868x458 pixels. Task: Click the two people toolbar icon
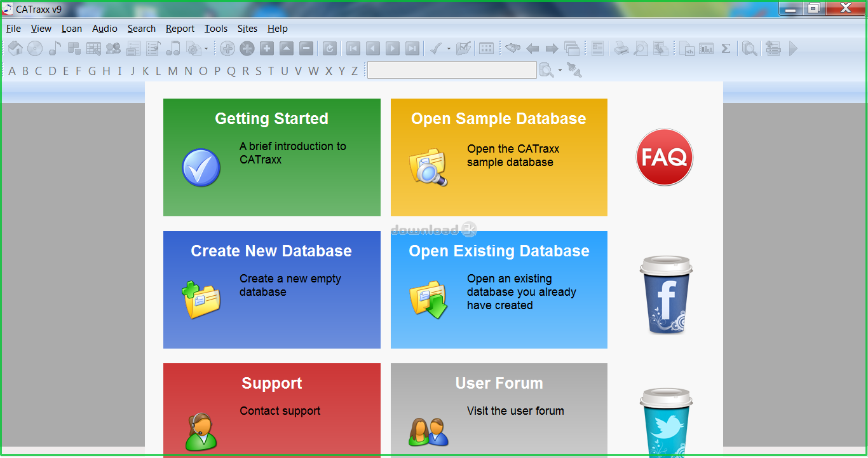(113, 48)
